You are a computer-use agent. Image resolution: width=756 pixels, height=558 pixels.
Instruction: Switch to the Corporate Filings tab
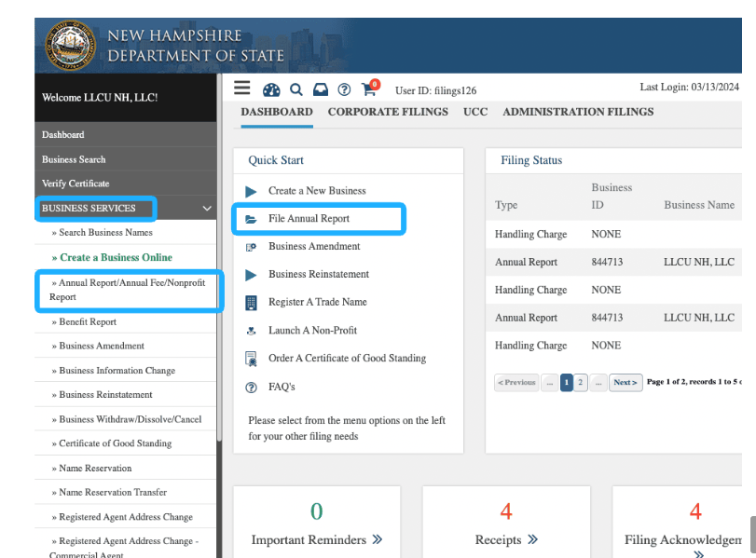388,112
